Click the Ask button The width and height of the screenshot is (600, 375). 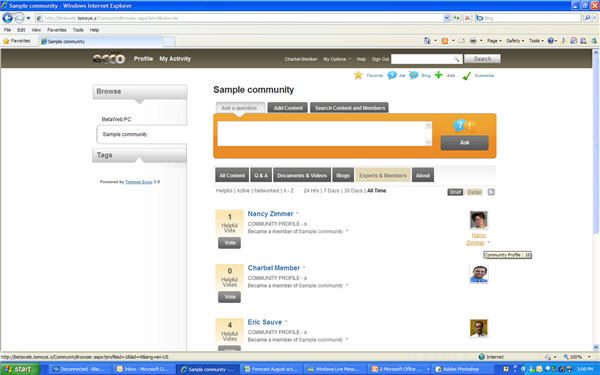click(464, 142)
